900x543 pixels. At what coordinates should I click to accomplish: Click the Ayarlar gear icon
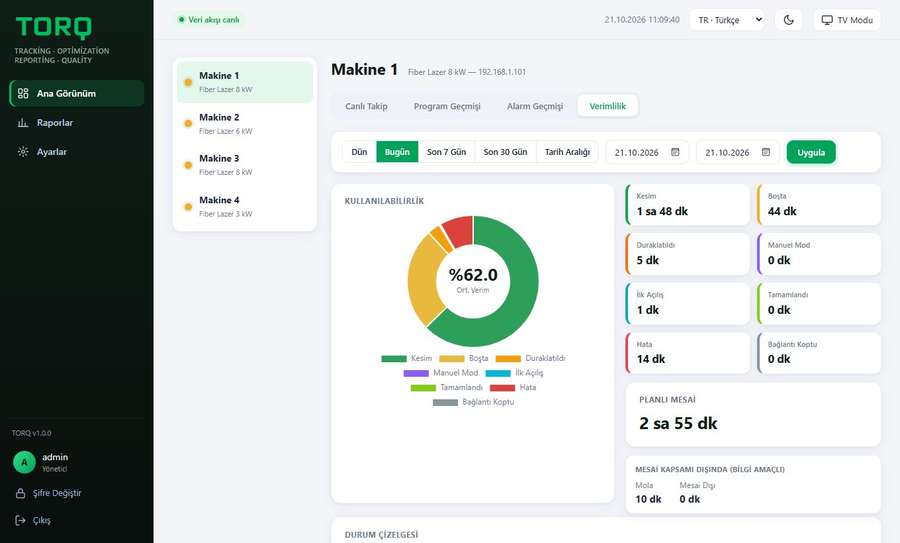point(23,152)
